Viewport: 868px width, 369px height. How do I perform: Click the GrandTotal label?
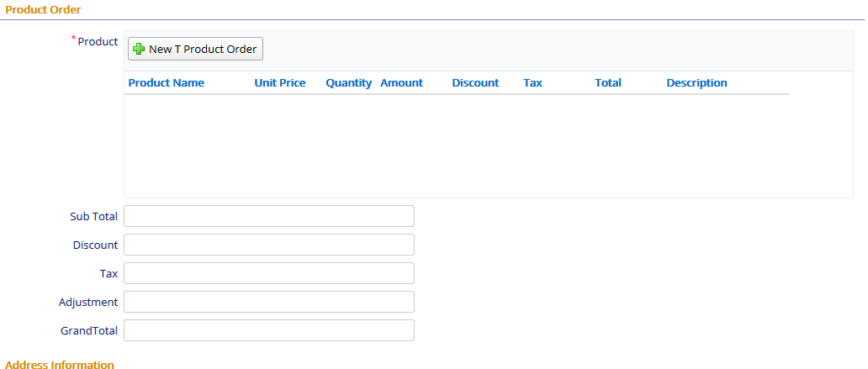pos(89,331)
